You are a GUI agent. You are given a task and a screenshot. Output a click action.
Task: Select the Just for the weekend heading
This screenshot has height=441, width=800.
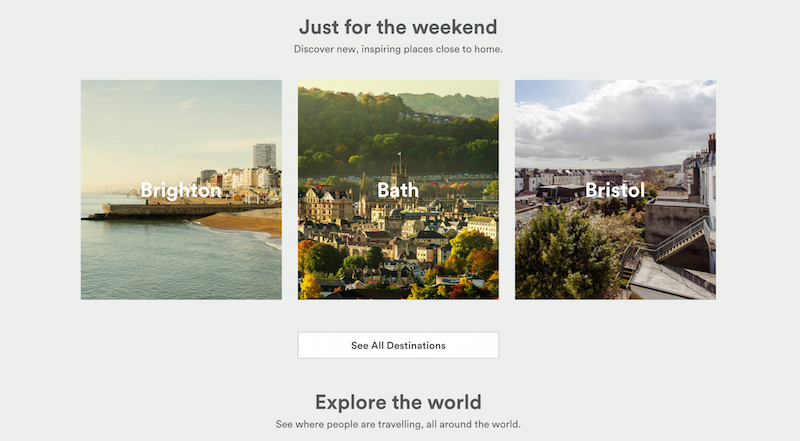[x=398, y=27]
